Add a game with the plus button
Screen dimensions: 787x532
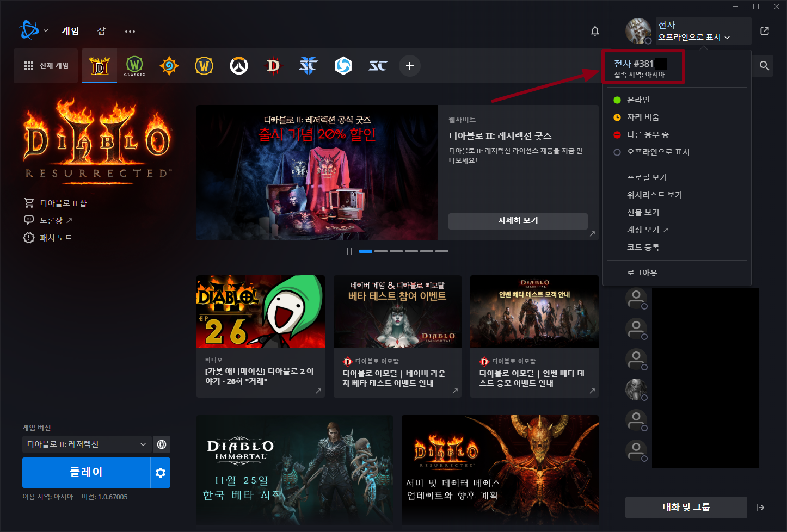tap(410, 66)
